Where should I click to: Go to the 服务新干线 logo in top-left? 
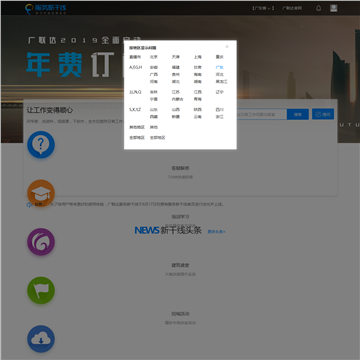[46, 9]
